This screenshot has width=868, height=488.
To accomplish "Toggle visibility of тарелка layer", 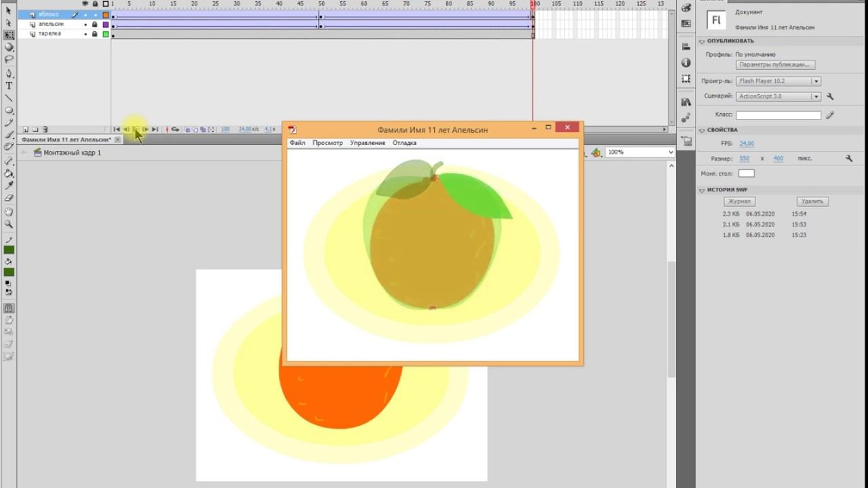I will 85,34.
